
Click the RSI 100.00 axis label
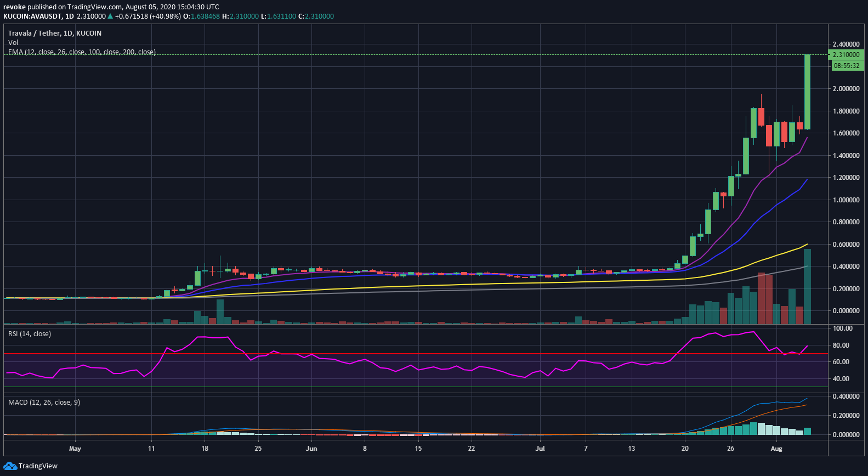[843, 328]
